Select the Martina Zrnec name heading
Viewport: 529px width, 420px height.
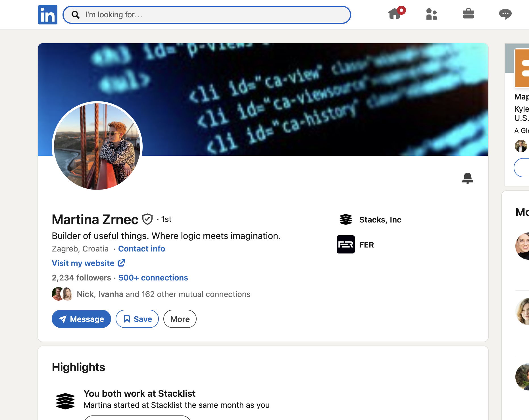pyautogui.click(x=95, y=219)
